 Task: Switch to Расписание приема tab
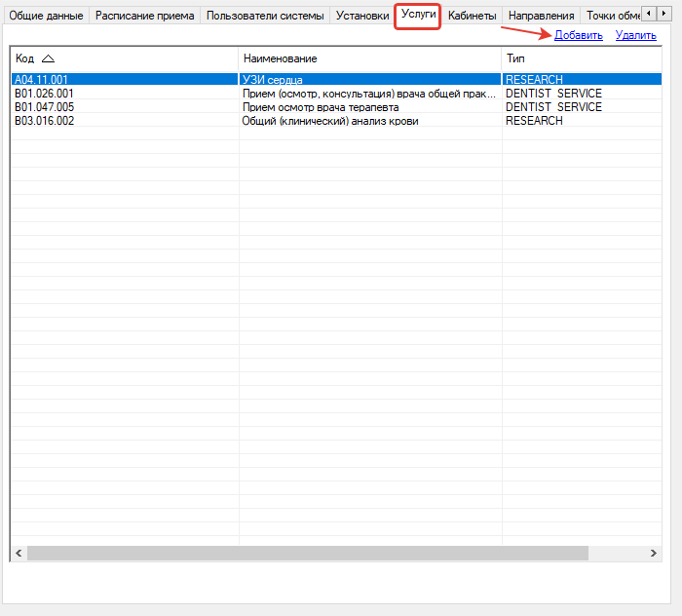coord(144,16)
